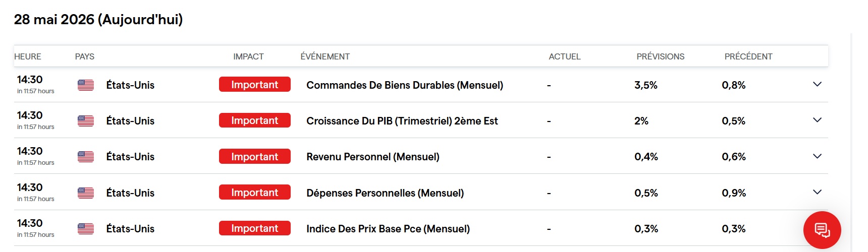Expand Dépenses Personnelles (Mensuel) row chevron
868x252 pixels.
818,192
